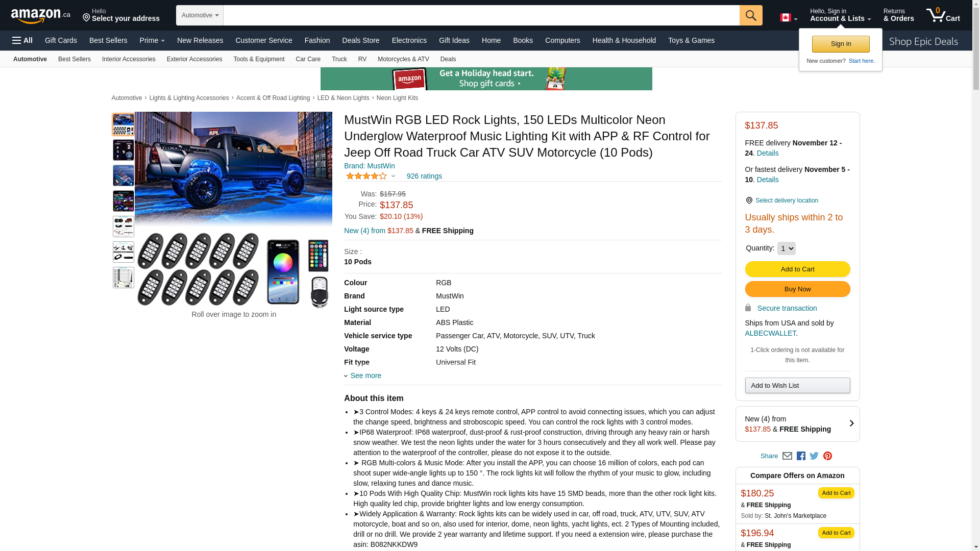Viewport: 980px width, 551px height.
Task: Expand star rating breakdown chevron
Action: point(393,176)
